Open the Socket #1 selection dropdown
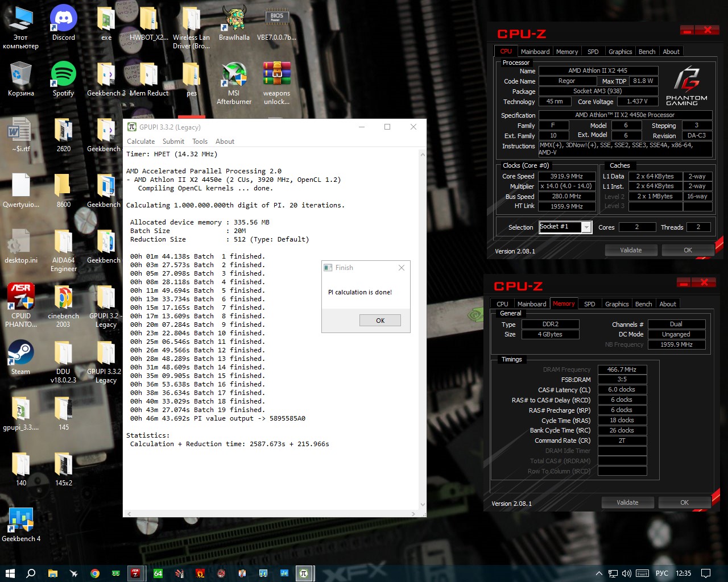The width and height of the screenshot is (728, 582). pos(586,227)
